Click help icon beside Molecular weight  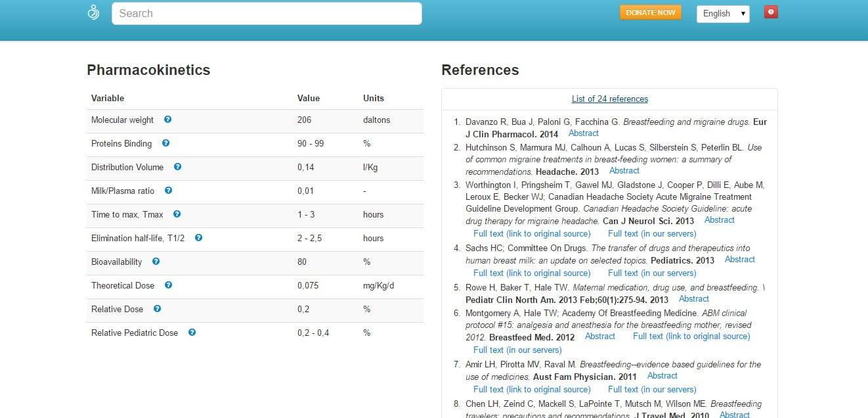[168, 120]
